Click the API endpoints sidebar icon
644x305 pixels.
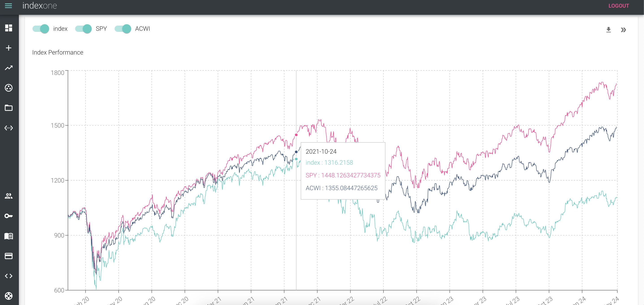(9, 128)
